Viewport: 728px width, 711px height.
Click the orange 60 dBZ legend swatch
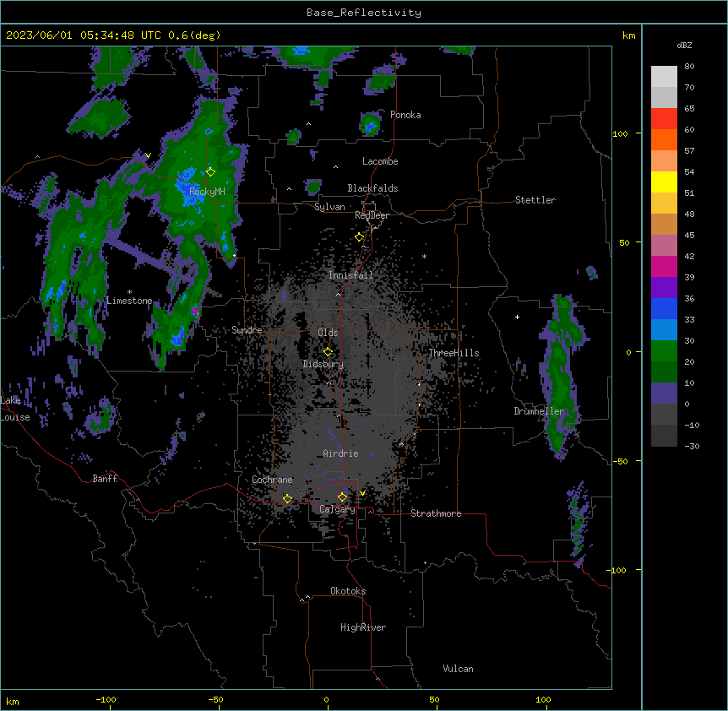pyautogui.click(x=664, y=139)
